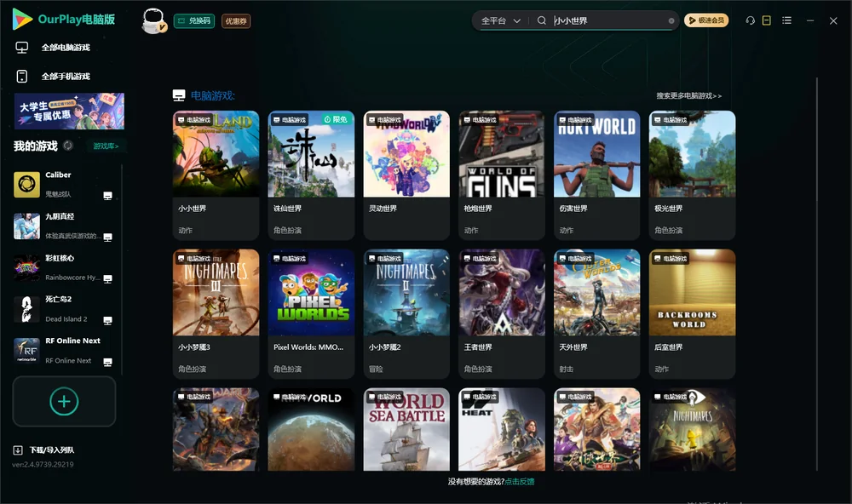The height and width of the screenshot is (504, 852).
Task: Open the main menu list icon
Action: tap(786, 20)
